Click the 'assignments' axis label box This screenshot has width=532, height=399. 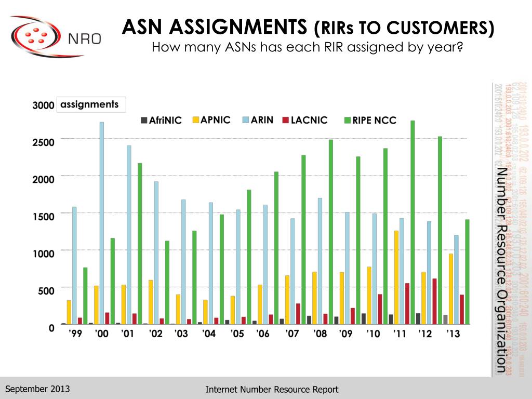91,104
